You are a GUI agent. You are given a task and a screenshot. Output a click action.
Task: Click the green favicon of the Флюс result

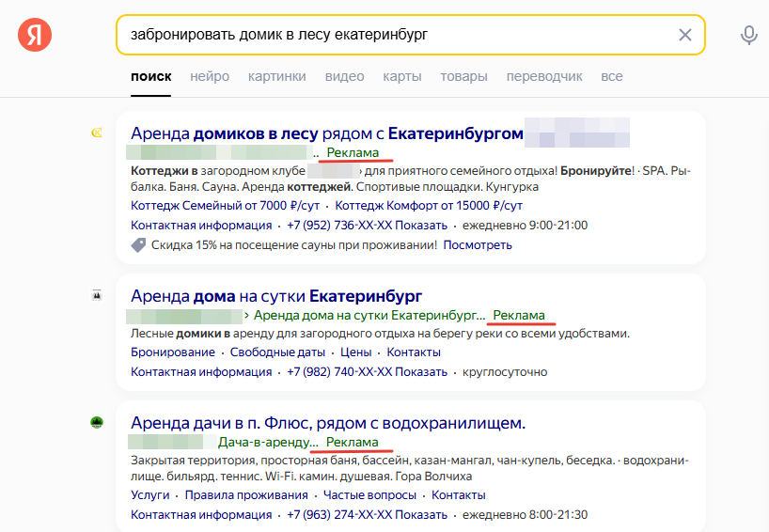pyautogui.click(x=97, y=422)
